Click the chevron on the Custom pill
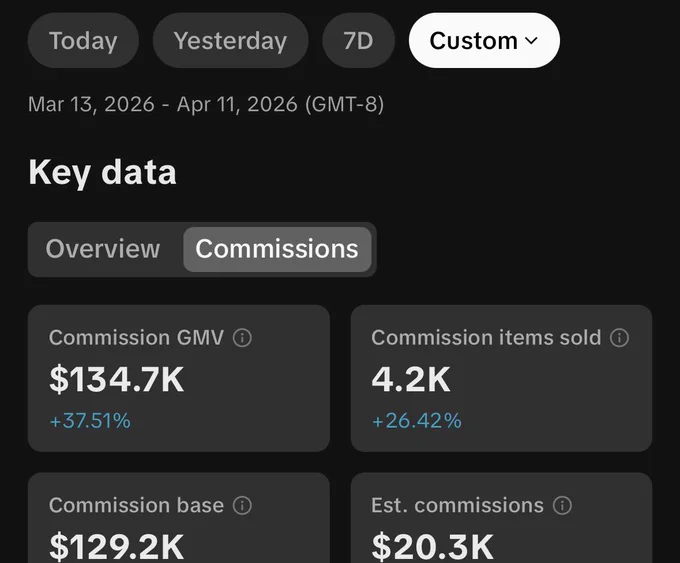The height and width of the screenshot is (563, 680). coord(531,41)
